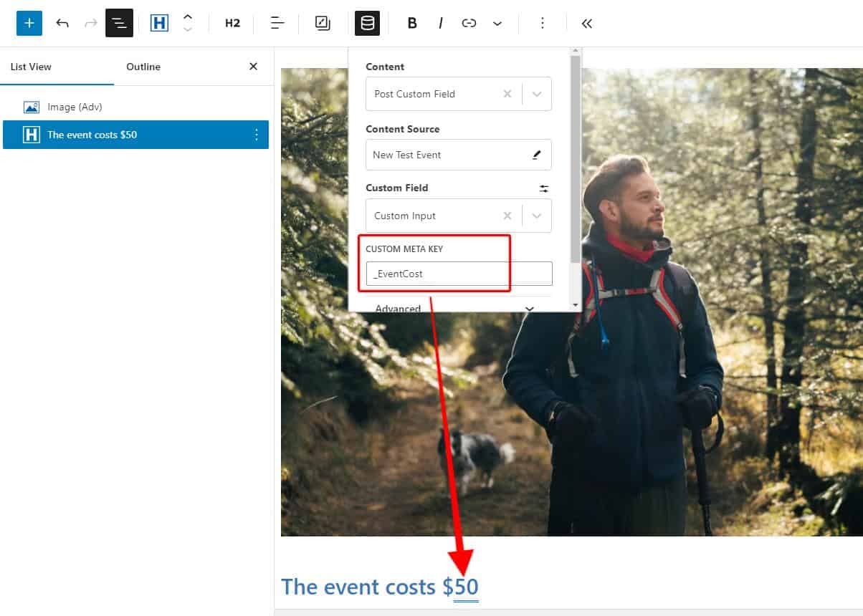Open the List View icon in toolbar
The height and width of the screenshot is (616, 863).
(119, 23)
